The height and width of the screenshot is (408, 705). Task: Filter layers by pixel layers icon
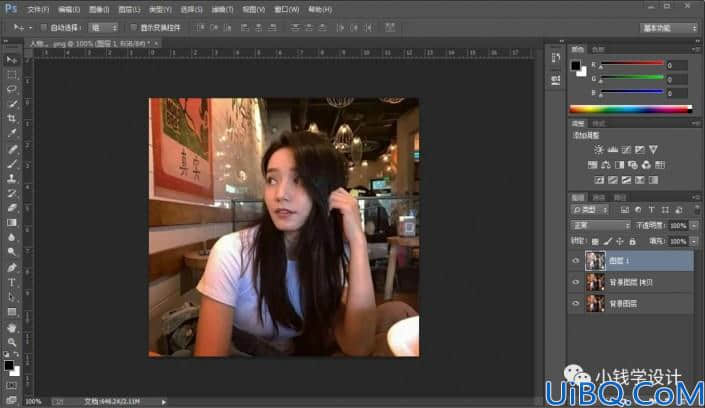point(625,210)
